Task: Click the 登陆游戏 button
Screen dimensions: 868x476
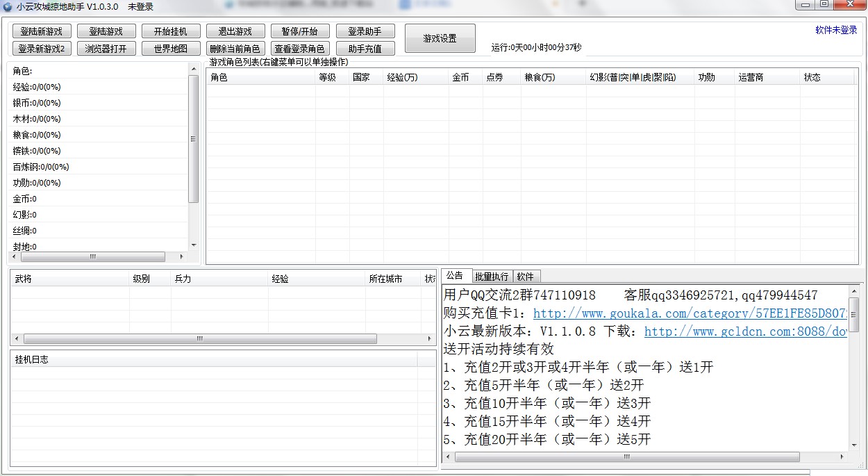Action: pos(106,31)
